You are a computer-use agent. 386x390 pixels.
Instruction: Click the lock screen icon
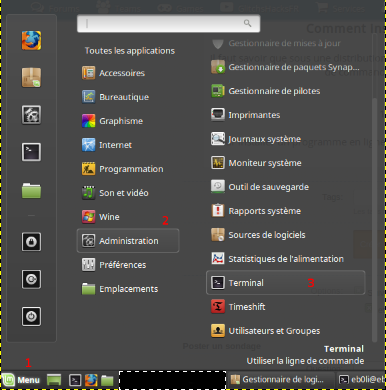(x=31, y=242)
